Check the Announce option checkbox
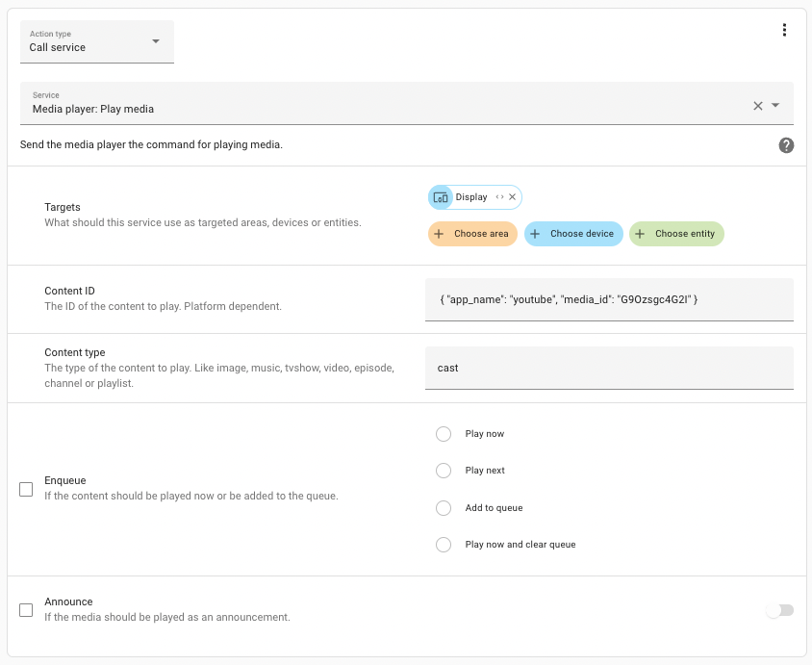 26,610
